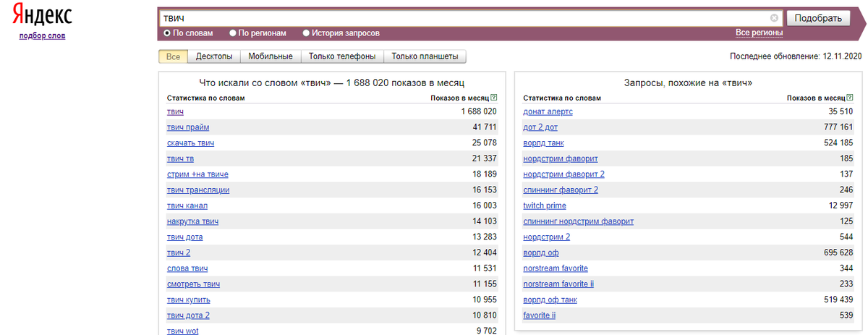
Task: Click the 'Запросы, похожие на «твич»' heading
Action: click(688, 83)
